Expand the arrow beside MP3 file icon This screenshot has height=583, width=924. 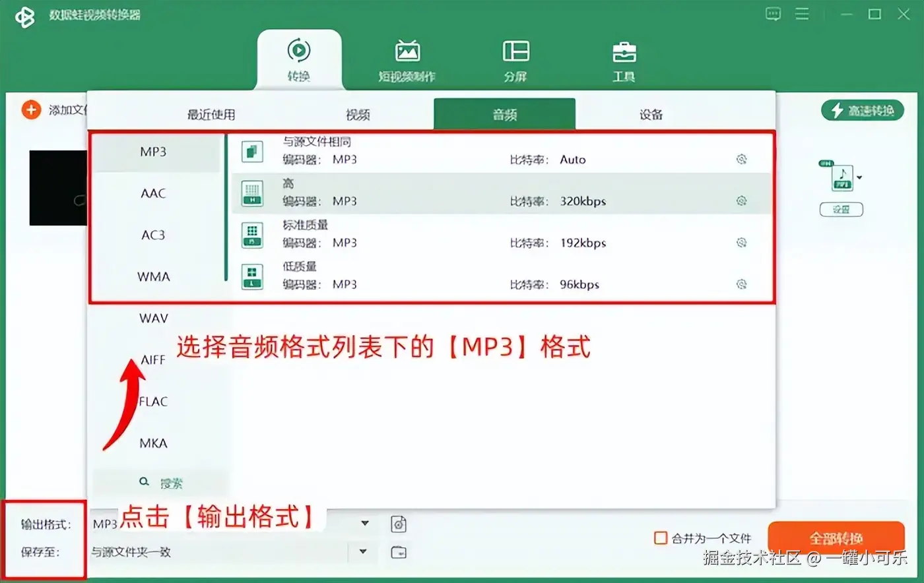pyautogui.click(x=859, y=178)
